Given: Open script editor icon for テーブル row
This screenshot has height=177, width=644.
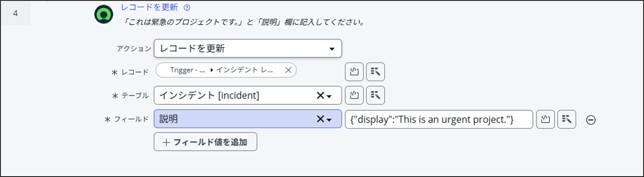Looking at the screenshot, I should pos(354,95).
